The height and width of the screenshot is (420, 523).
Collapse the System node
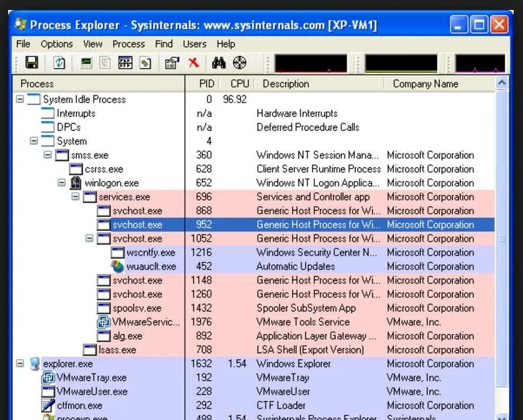(x=33, y=141)
